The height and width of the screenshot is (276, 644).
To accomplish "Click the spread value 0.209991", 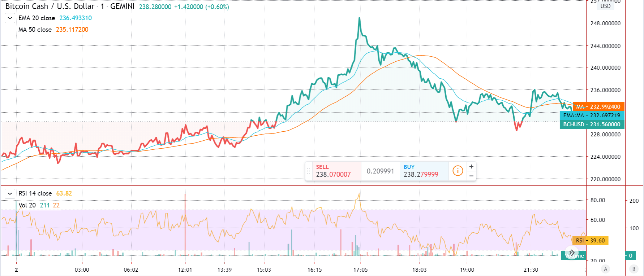I will coord(380,171).
